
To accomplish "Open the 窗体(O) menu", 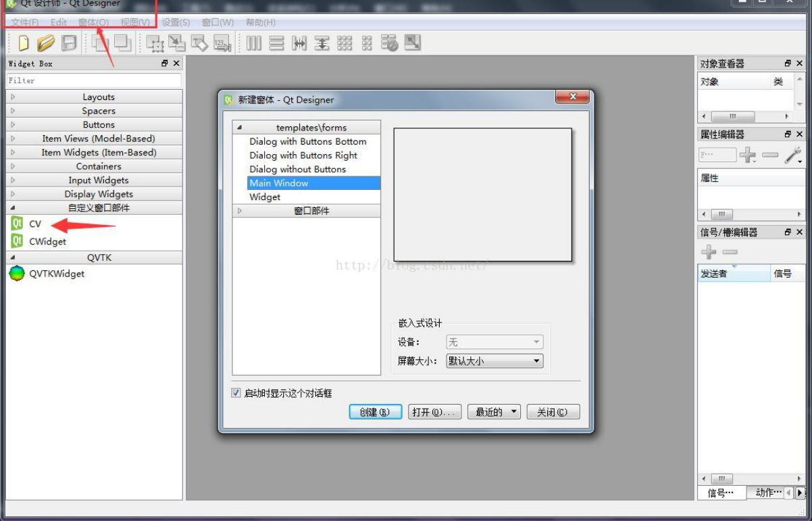I will click(93, 22).
